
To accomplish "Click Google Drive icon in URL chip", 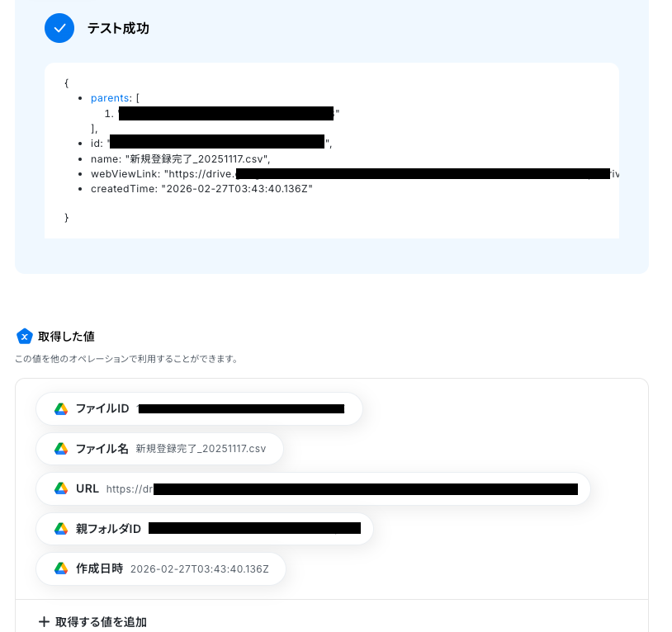I will pos(61,488).
